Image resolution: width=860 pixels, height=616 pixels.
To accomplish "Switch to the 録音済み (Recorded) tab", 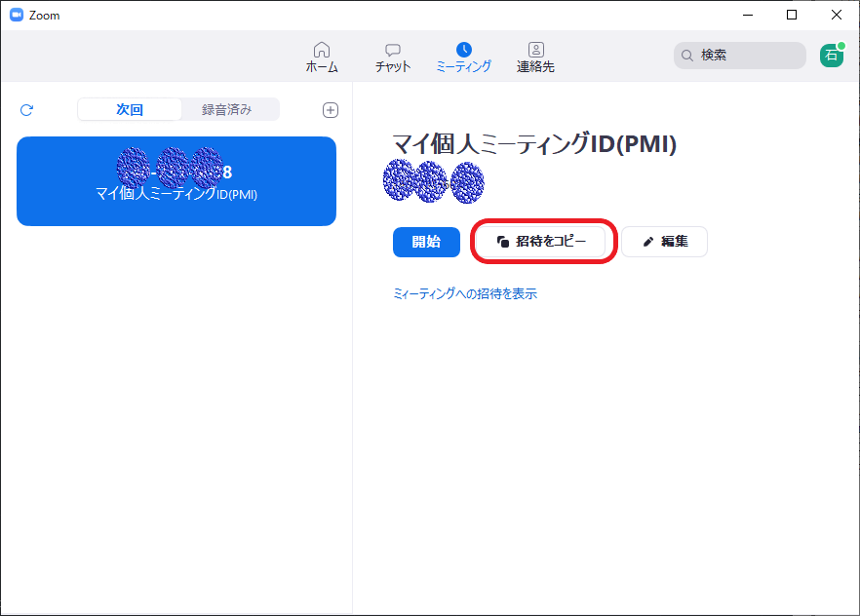I will (x=227, y=110).
